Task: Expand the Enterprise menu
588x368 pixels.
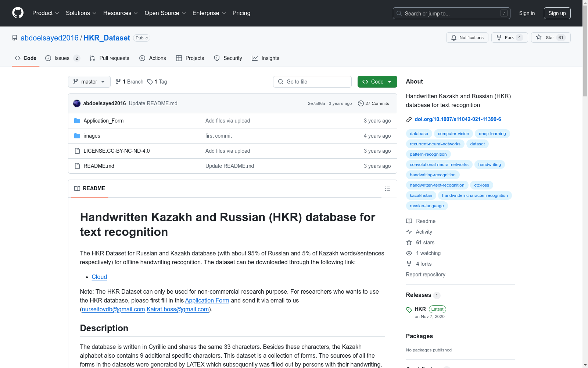Action: (209, 13)
